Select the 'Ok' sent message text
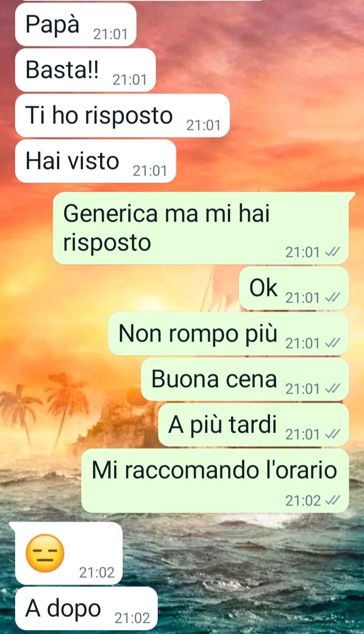The height and width of the screenshot is (634, 364). [263, 288]
